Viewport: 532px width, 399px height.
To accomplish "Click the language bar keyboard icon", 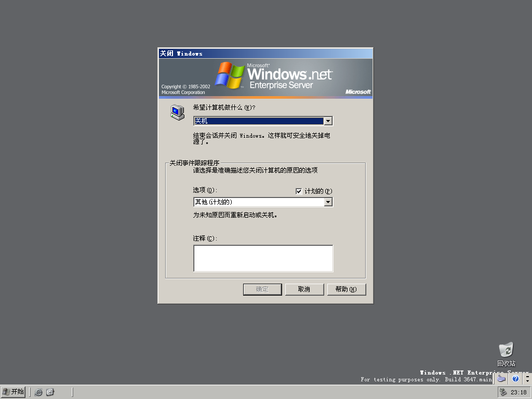I will pos(501,379).
